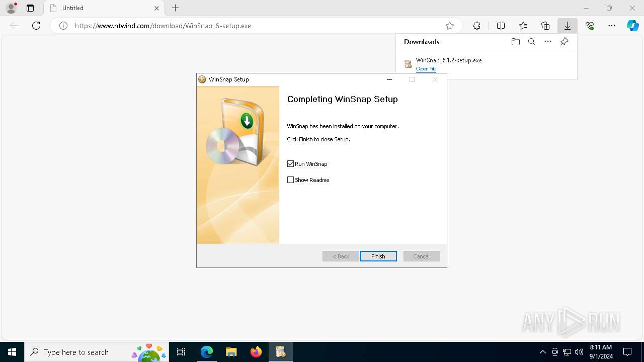Open the Edge profile icon
Viewport: 644px width, 362px height.
(11, 8)
